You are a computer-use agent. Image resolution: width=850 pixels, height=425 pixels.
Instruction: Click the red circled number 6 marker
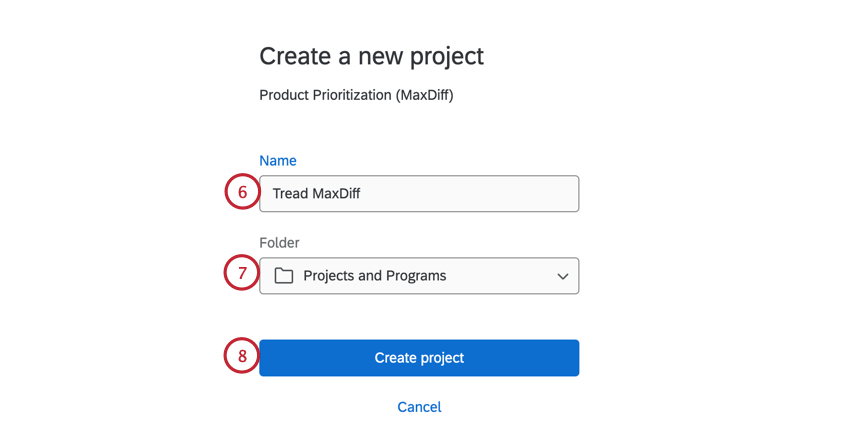242,193
